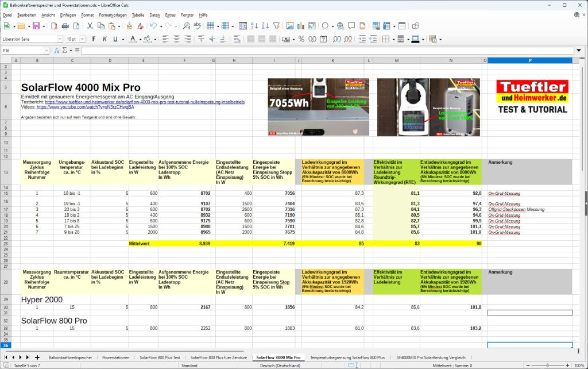Open the Extras menu
588x369 pixels.
tap(170, 15)
